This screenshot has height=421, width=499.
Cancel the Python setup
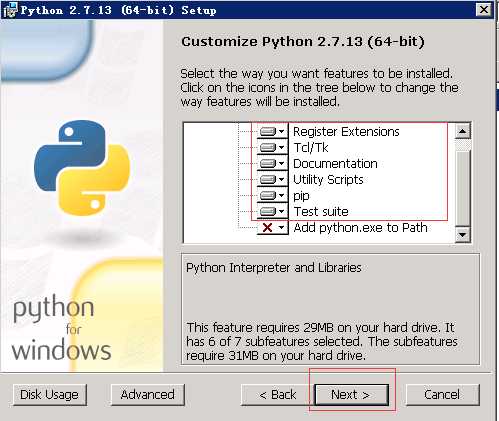point(442,395)
